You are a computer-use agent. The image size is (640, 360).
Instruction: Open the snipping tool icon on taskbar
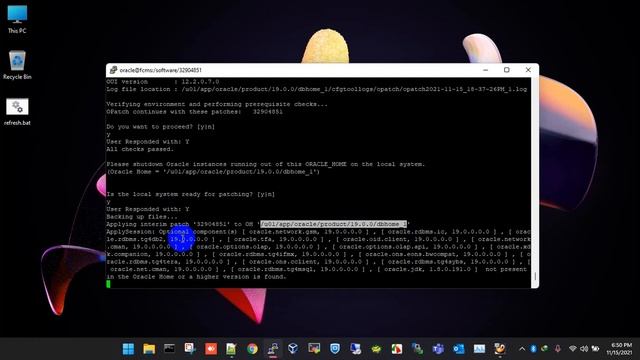[x=190, y=349]
